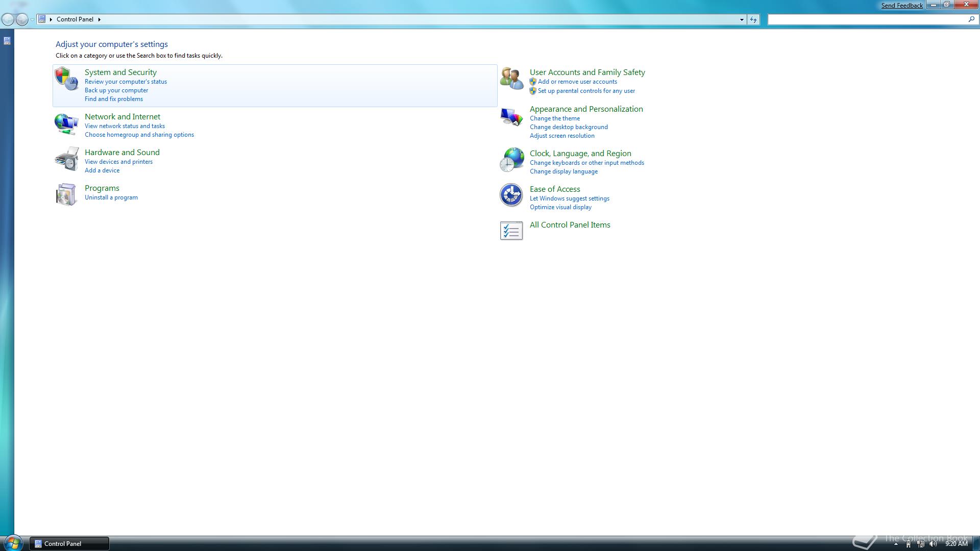980x551 pixels.
Task: Click the Control Panel taskbar button
Action: (69, 544)
